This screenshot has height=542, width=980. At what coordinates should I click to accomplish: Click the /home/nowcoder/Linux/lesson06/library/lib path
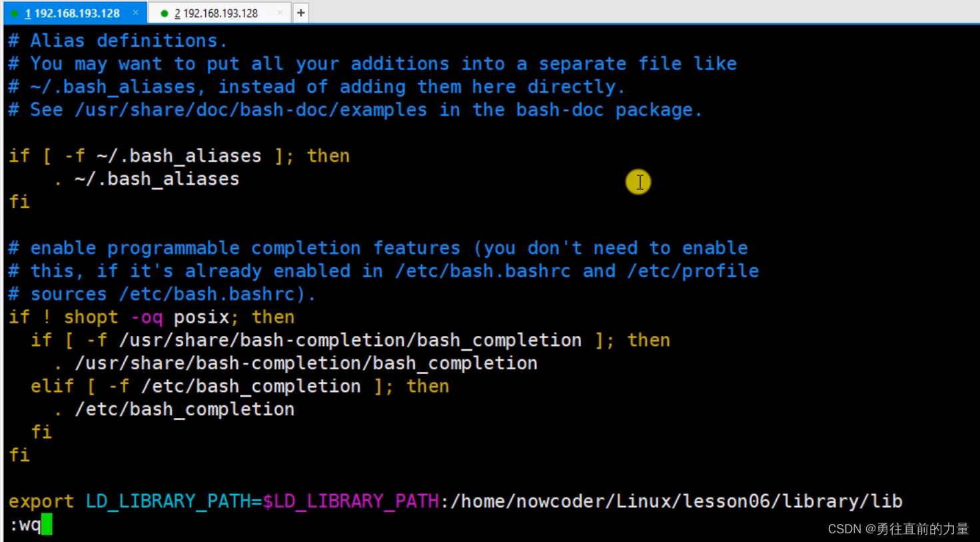pos(677,501)
